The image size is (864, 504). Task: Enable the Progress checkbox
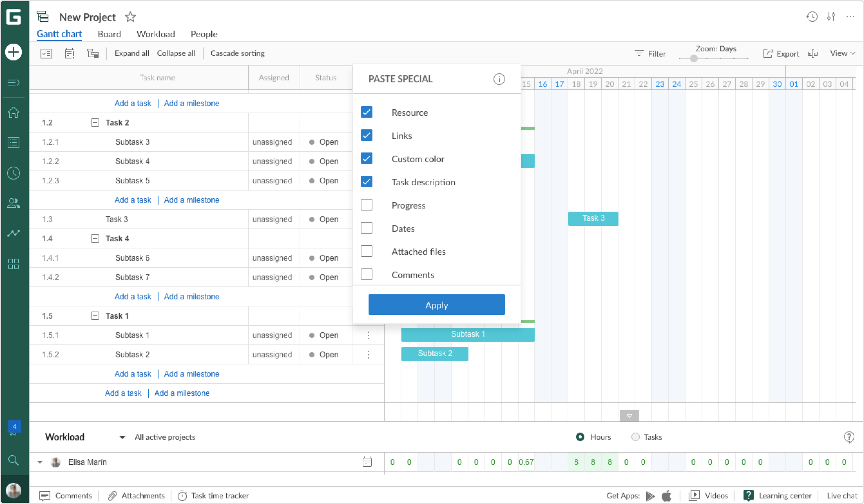click(367, 205)
